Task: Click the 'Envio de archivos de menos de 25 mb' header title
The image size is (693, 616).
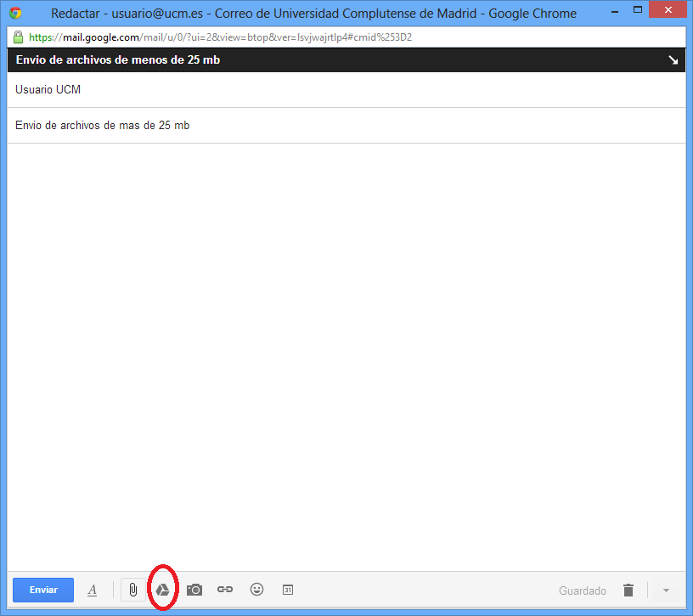Action: coord(118,59)
